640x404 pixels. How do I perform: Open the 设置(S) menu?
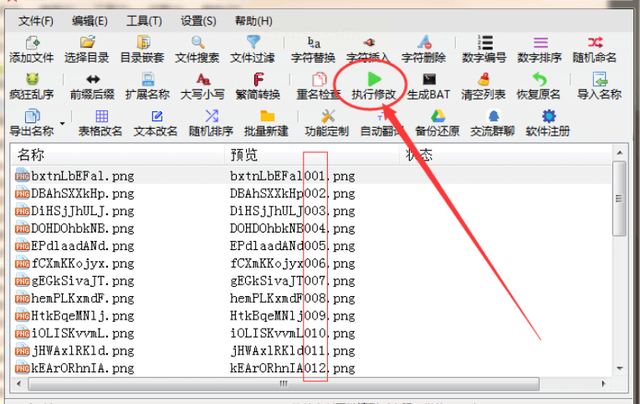pos(198,21)
